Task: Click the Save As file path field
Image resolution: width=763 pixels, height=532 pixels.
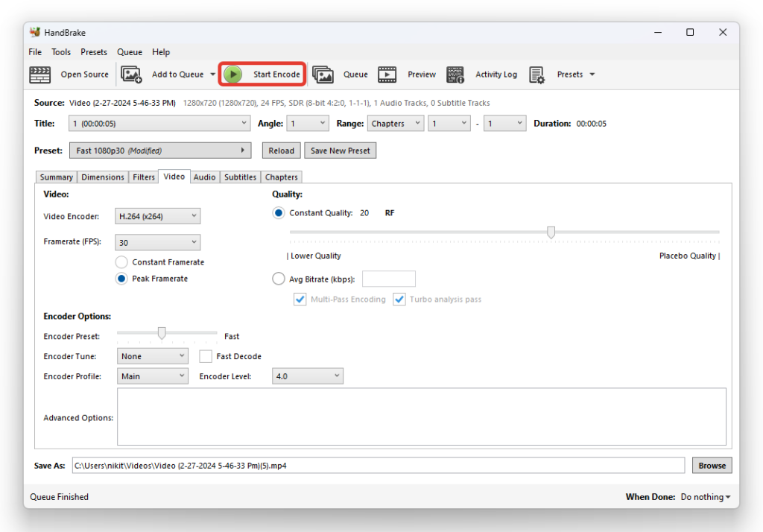Action: [x=379, y=466]
